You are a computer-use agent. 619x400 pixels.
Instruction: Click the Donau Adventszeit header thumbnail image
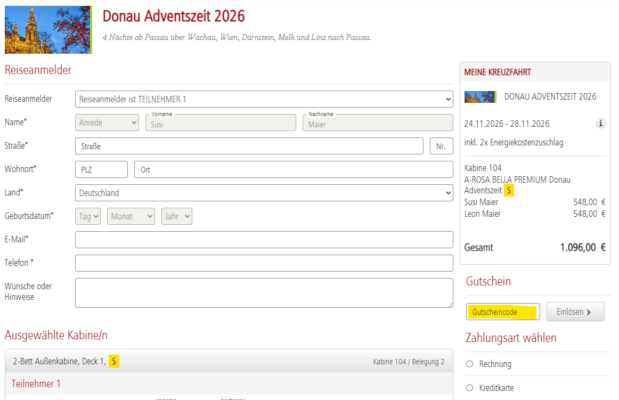click(x=48, y=30)
